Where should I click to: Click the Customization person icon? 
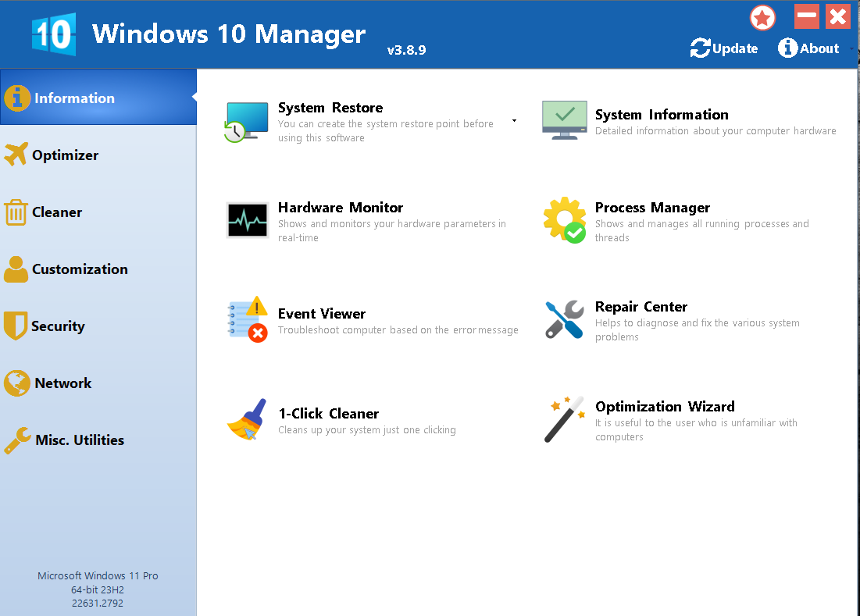click(16, 269)
